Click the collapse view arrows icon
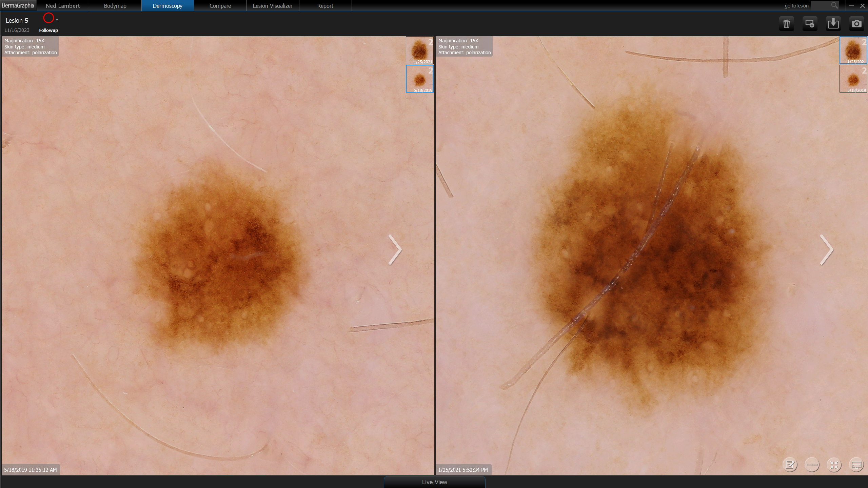The width and height of the screenshot is (868, 488). click(x=834, y=465)
